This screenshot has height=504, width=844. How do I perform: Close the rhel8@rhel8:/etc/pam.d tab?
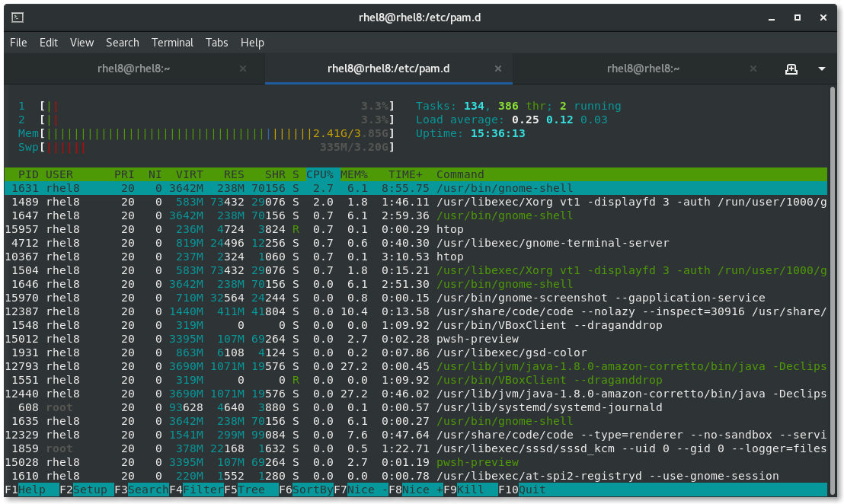pos(498,69)
